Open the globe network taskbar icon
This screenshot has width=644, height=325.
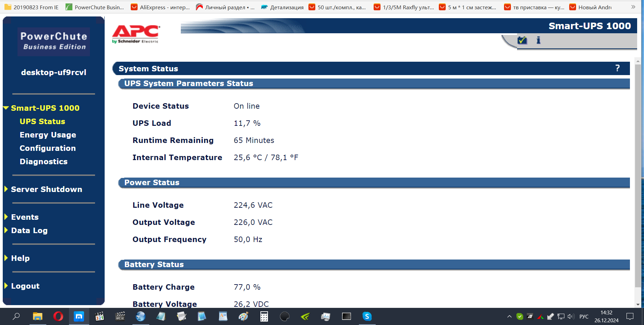pos(140,316)
